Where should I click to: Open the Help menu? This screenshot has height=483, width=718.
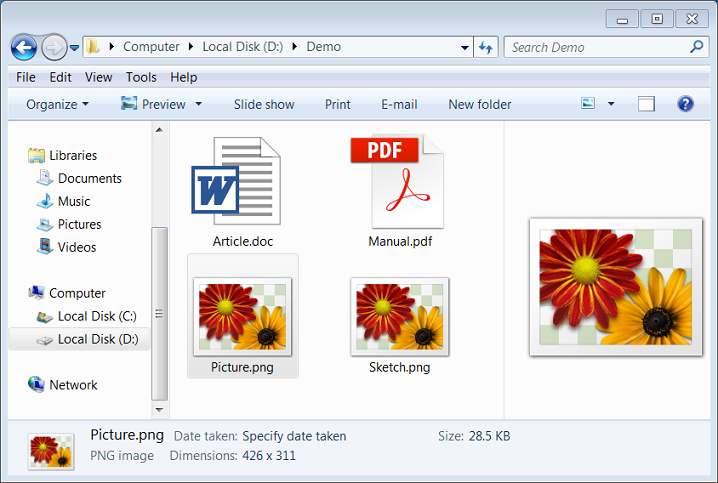click(184, 77)
